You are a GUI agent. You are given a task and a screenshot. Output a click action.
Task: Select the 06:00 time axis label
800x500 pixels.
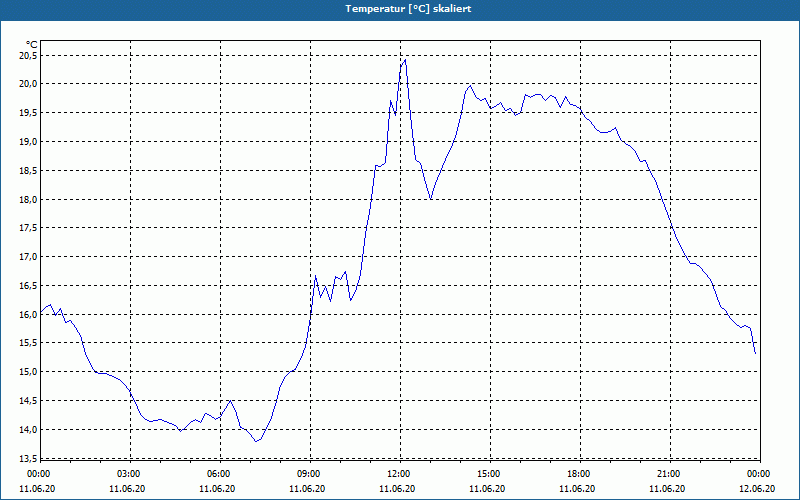pos(219,474)
